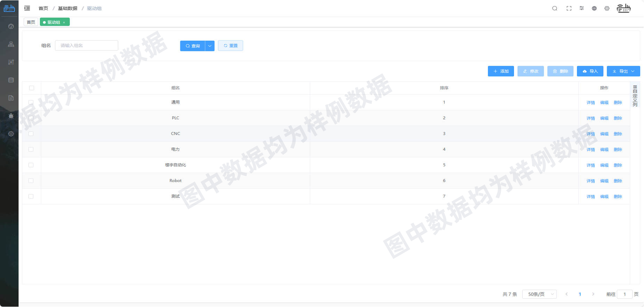
Task: Click the 添加 add button
Action: pos(501,71)
